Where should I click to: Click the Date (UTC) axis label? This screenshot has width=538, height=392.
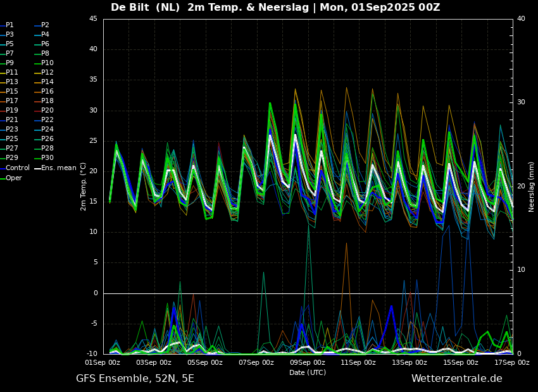[x=308, y=372]
